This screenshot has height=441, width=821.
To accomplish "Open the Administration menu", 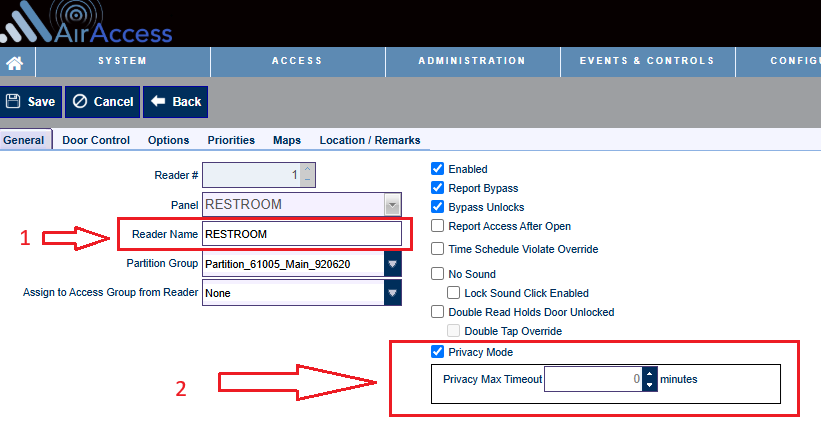I will coord(471,61).
